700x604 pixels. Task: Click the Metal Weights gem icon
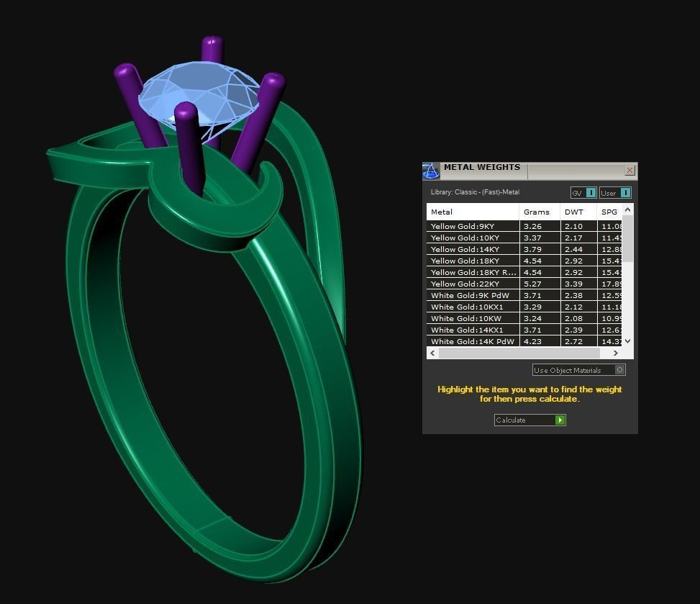pyautogui.click(x=430, y=171)
